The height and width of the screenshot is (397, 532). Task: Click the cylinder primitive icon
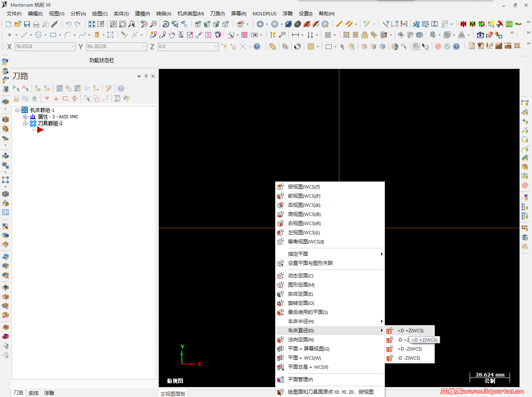(x=97, y=35)
